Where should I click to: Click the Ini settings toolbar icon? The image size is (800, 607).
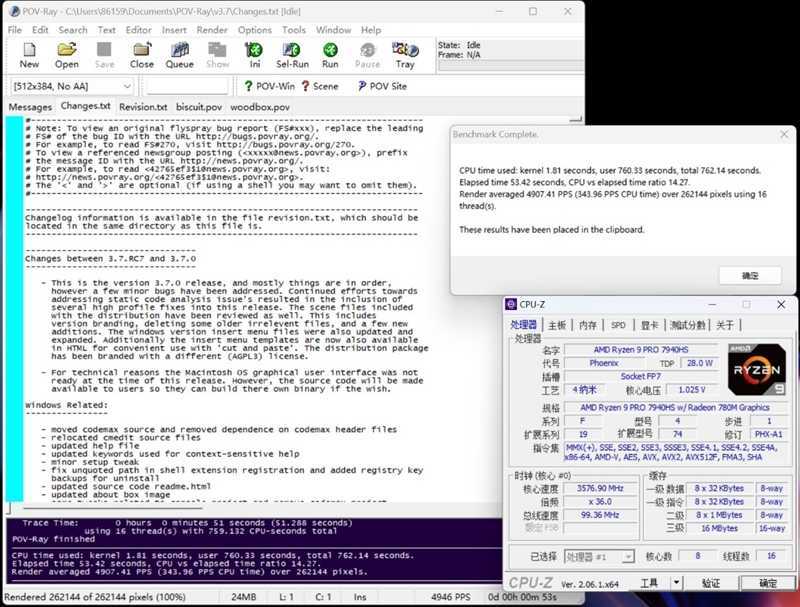pyautogui.click(x=255, y=55)
